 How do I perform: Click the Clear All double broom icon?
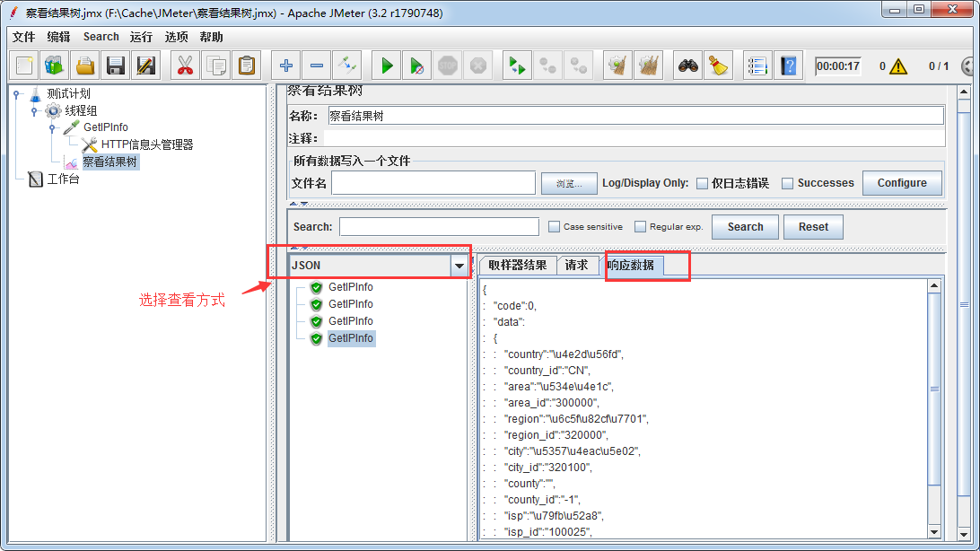[649, 66]
